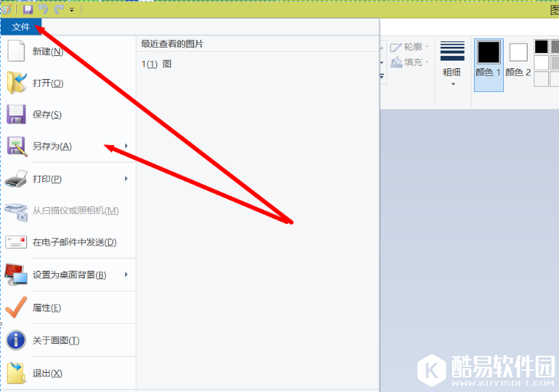Expand the 打印(P) submenu arrow
The width and height of the screenshot is (559, 392).
point(127,178)
